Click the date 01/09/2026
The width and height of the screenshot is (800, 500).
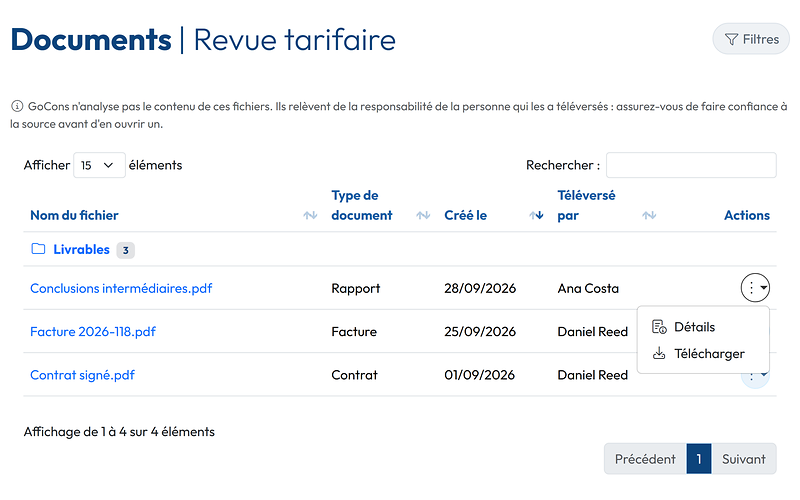pos(480,375)
